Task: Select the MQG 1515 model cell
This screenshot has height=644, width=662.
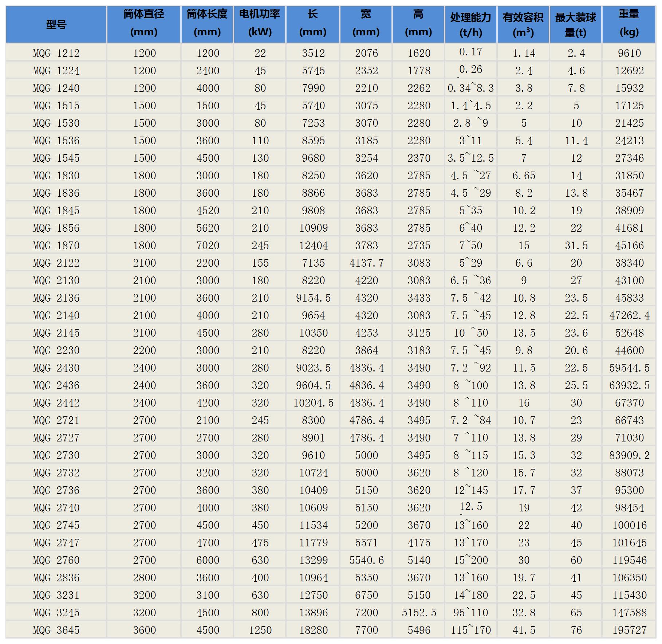Action: point(56,106)
